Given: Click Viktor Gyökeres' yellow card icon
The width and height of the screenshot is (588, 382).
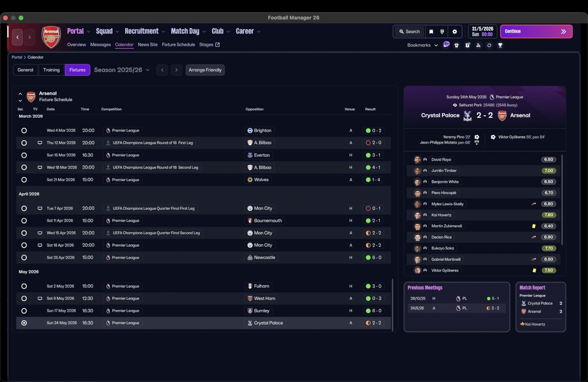Looking at the screenshot, I should (534, 270).
